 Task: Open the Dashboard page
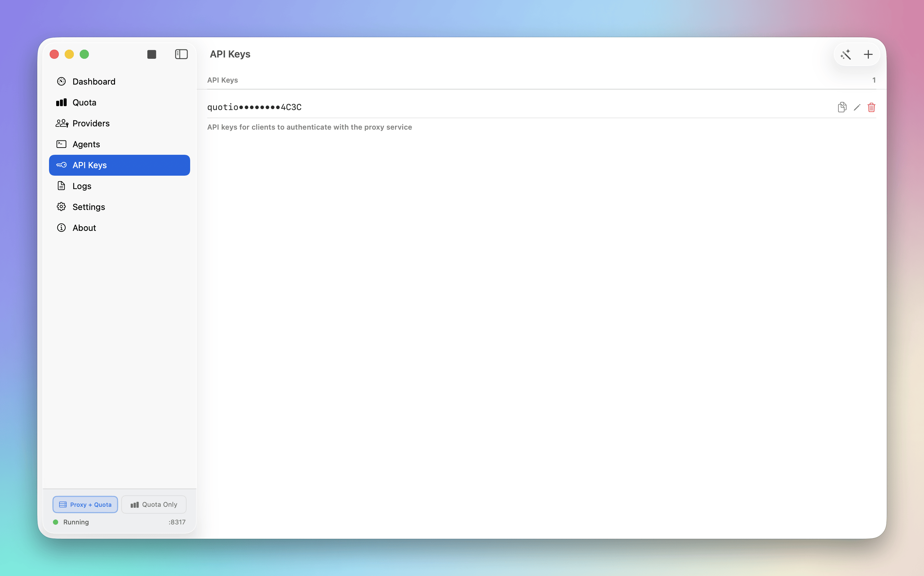[94, 82]
